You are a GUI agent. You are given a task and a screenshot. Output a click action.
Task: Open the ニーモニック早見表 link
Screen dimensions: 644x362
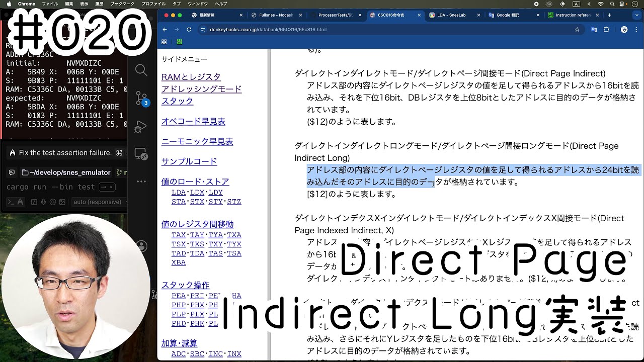(197, 141)
